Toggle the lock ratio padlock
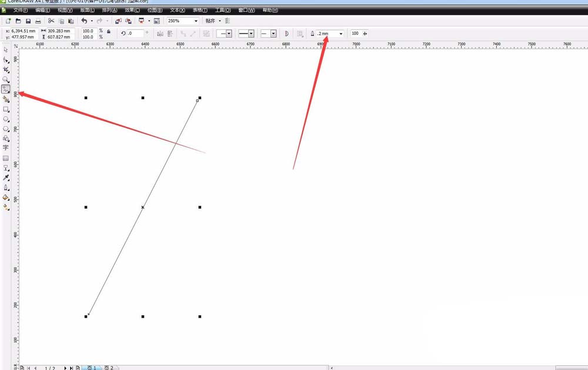This screenshot has height=370, width=588. pyautogui.click(x=108, y=31)
